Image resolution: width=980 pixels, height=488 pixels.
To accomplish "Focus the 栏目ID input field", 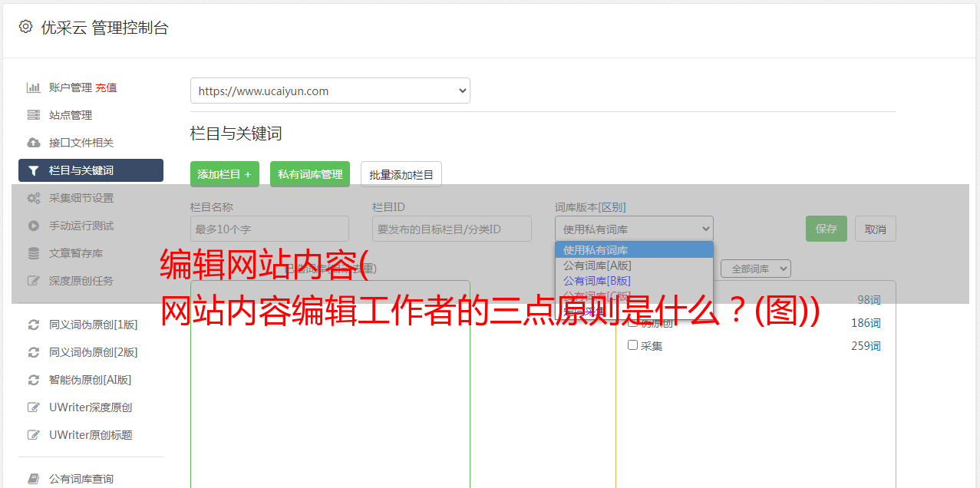I will pyautogui.click(x=452, y=229).
